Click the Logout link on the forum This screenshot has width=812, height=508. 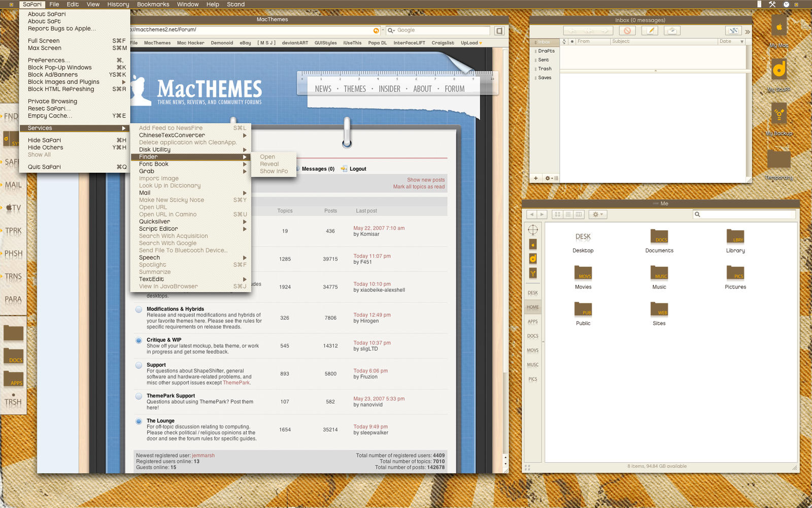(x=358, y=169)
